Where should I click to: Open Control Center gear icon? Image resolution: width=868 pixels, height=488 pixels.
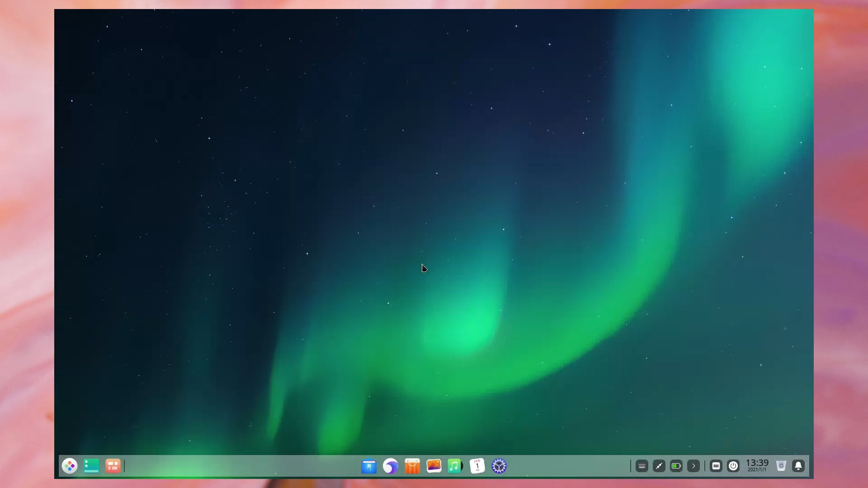[499, 466]
